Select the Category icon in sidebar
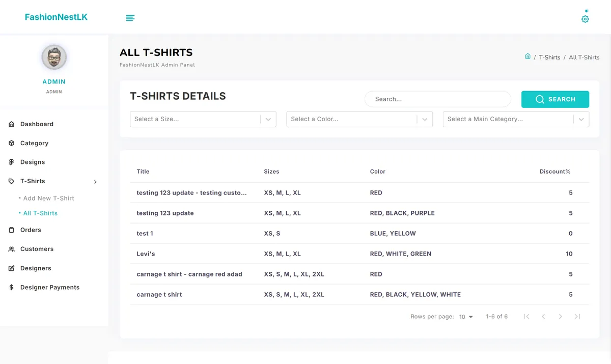Viewport: 611px width, 364px height. click(11, 143)
